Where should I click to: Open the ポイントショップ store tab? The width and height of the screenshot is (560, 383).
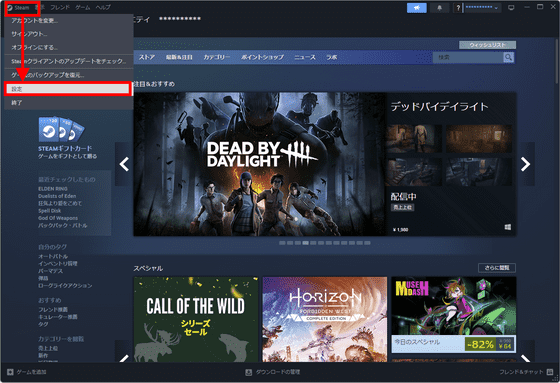(x=262, y=57)
